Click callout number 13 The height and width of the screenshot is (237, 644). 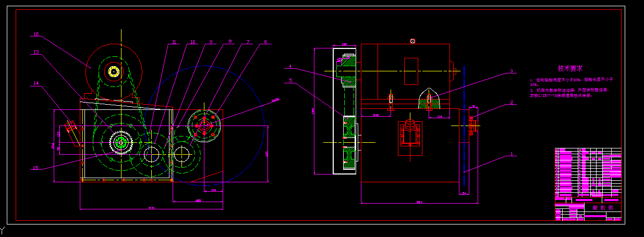point(37,52)
